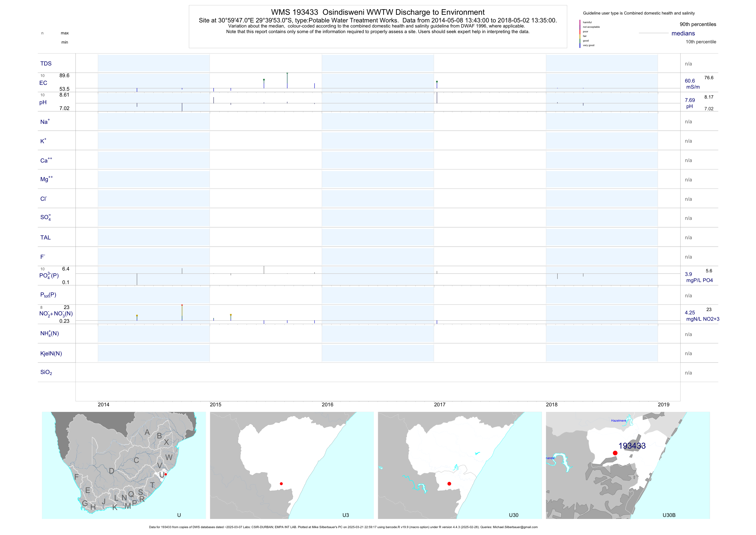This screenshot has height=535, width=756.
Task: Click the red top marker on 2014 NO2+NO3 spike
Action: [182, 305]
